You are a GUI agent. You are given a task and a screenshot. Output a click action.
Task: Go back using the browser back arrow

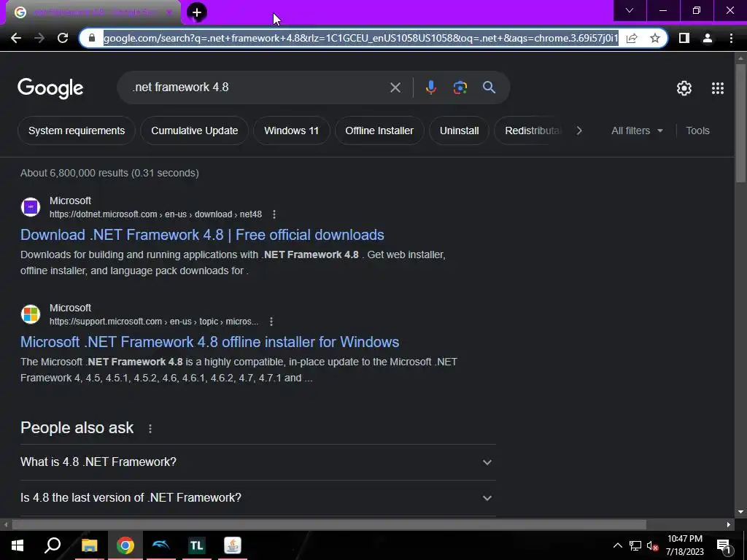click(16, 38)
